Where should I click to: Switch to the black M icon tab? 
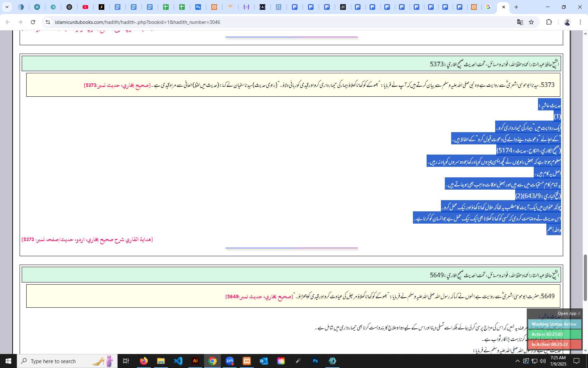[x=343, y=7]
